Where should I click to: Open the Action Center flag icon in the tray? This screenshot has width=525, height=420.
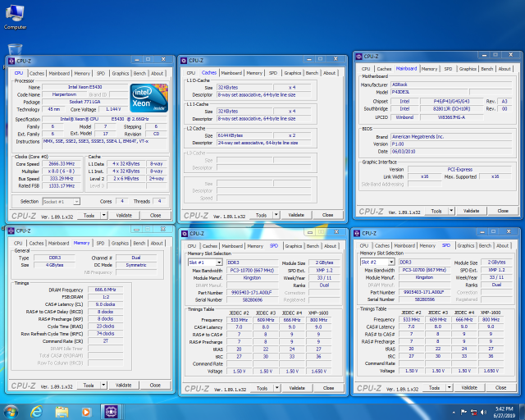point(463,410)
